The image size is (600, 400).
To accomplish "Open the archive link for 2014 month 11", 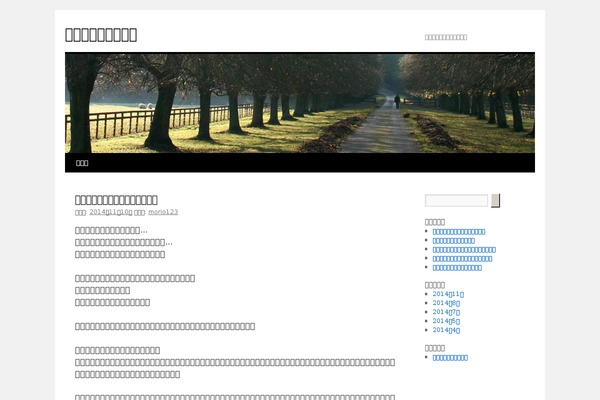I will (448, 294).
